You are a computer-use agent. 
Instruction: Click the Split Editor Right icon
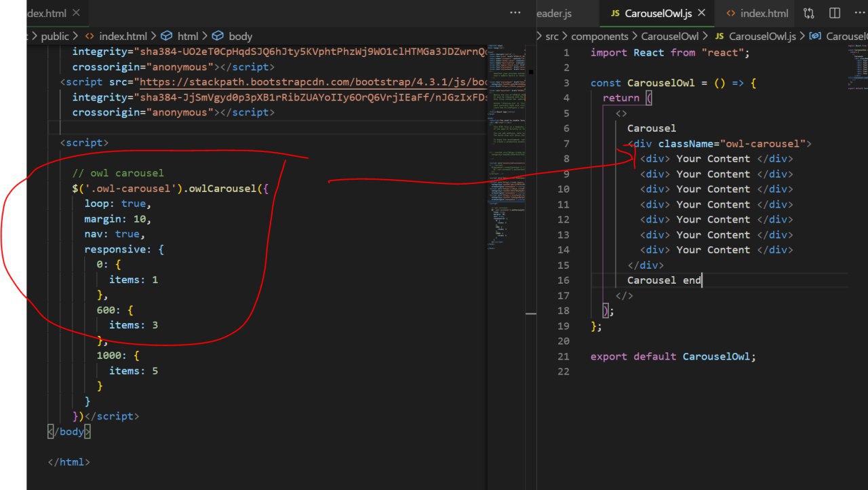(x=835, y=13)
